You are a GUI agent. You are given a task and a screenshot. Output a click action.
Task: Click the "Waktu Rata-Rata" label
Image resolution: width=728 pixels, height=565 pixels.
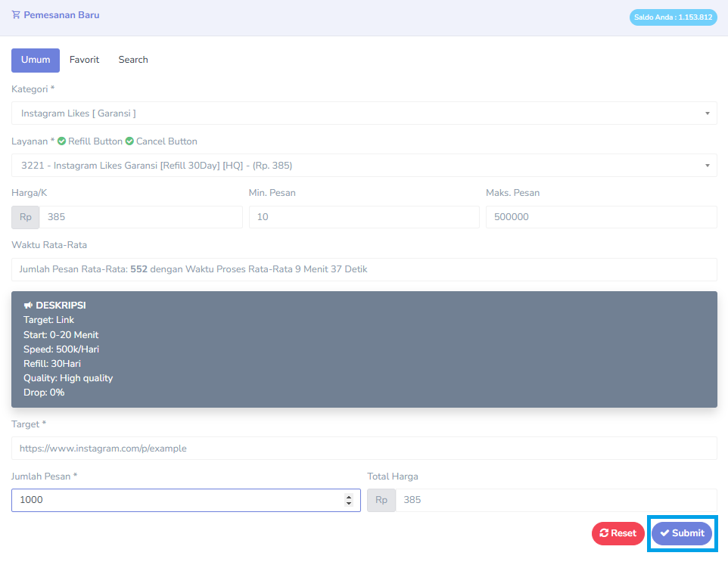point(49,245)
